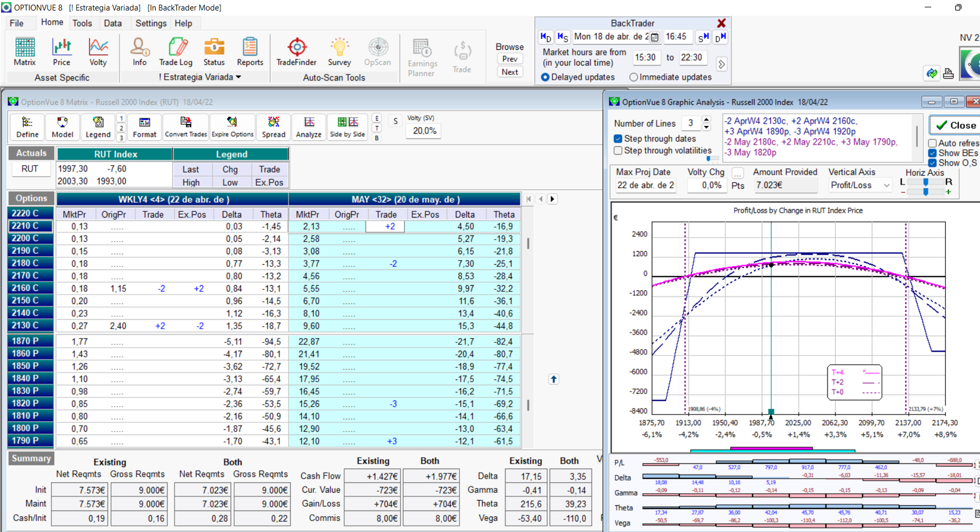Open the Info icon
980x532 pixels.
tap(139, 52)
